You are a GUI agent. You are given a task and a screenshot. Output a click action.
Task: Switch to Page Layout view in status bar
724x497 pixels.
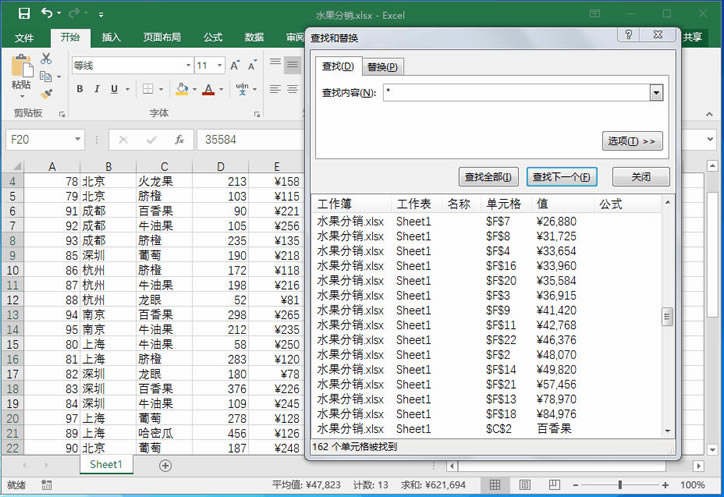point(520,485)
